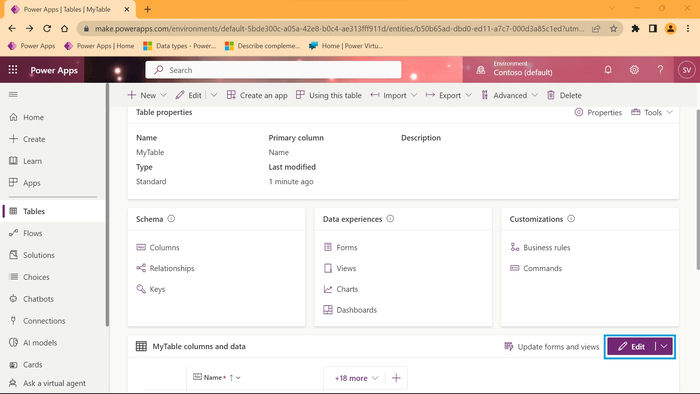Expand the purple Edit button chevron

click(x=664, y=346)
